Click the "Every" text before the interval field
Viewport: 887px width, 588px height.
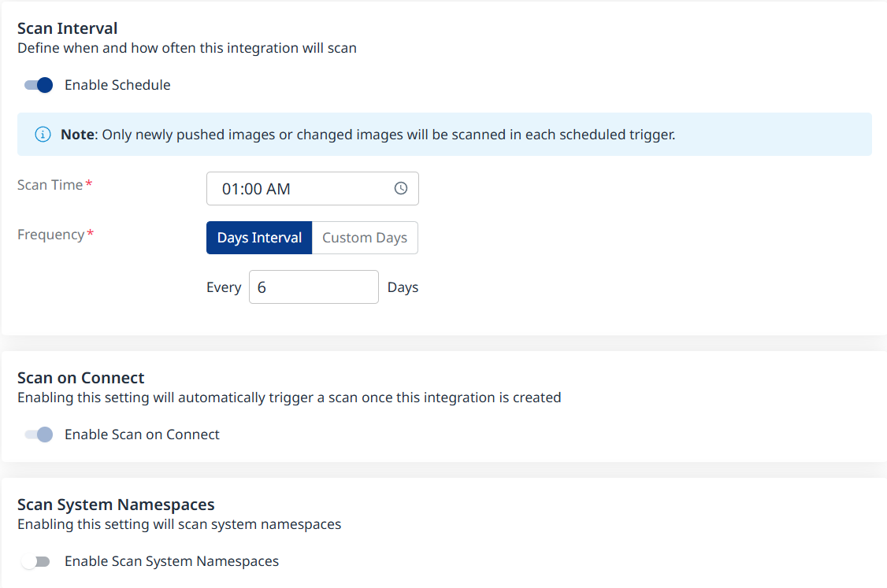point(224,287)
